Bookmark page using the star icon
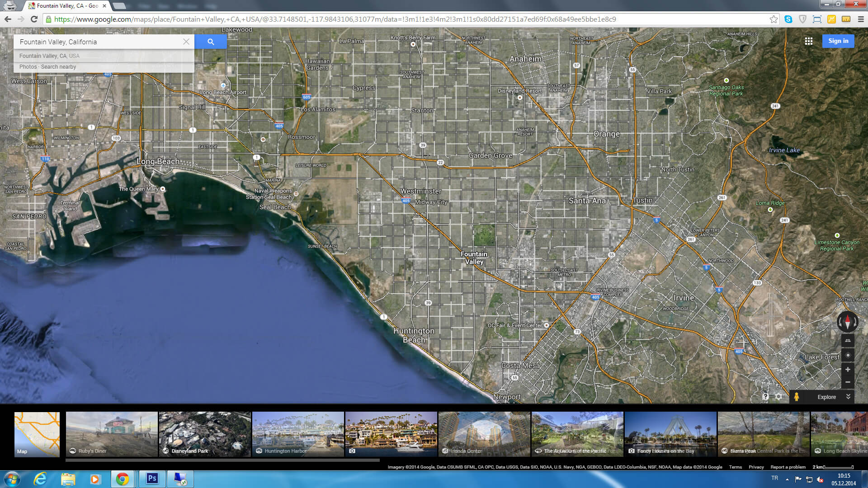 point(774,19)
